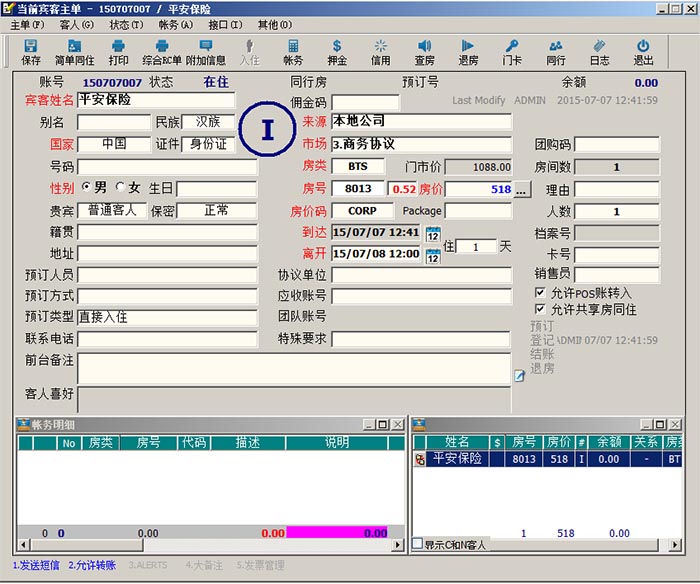The width and height of the screenshot is (700, 584).
Task: Click the 2.允许转账 link
Action: tap(92, 565)
